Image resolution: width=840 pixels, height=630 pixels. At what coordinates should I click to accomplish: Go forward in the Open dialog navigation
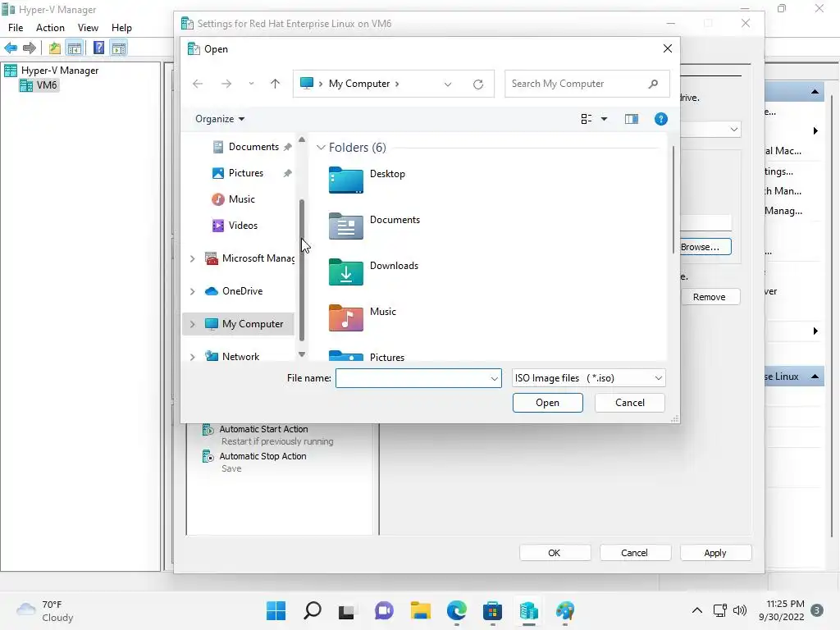(226, 84)
